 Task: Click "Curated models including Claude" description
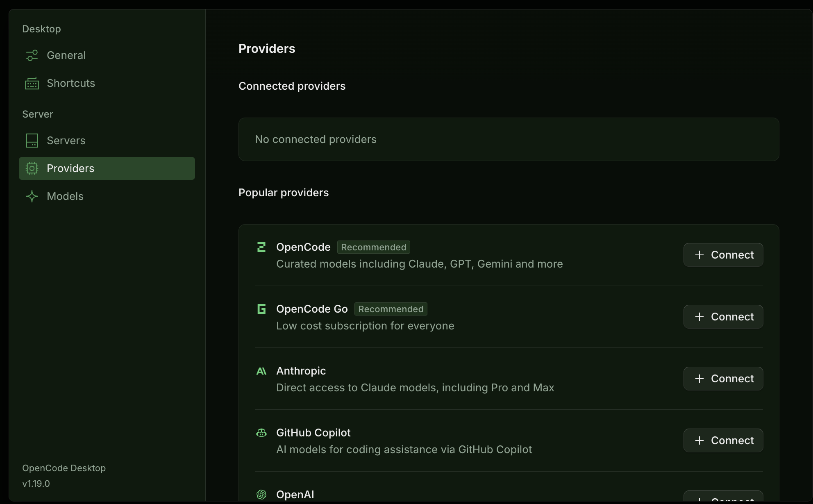(x=420, y=264)
